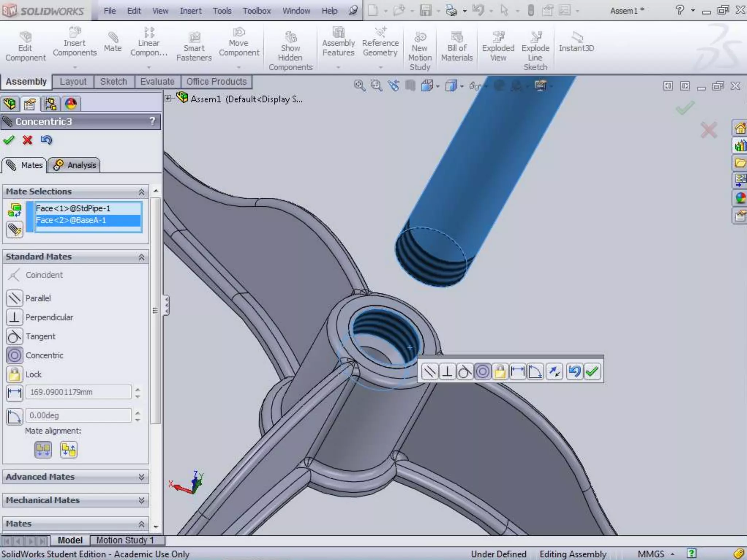Open the Toolbox menu
This screenshot has height=560, width=747.
[257, 11]
